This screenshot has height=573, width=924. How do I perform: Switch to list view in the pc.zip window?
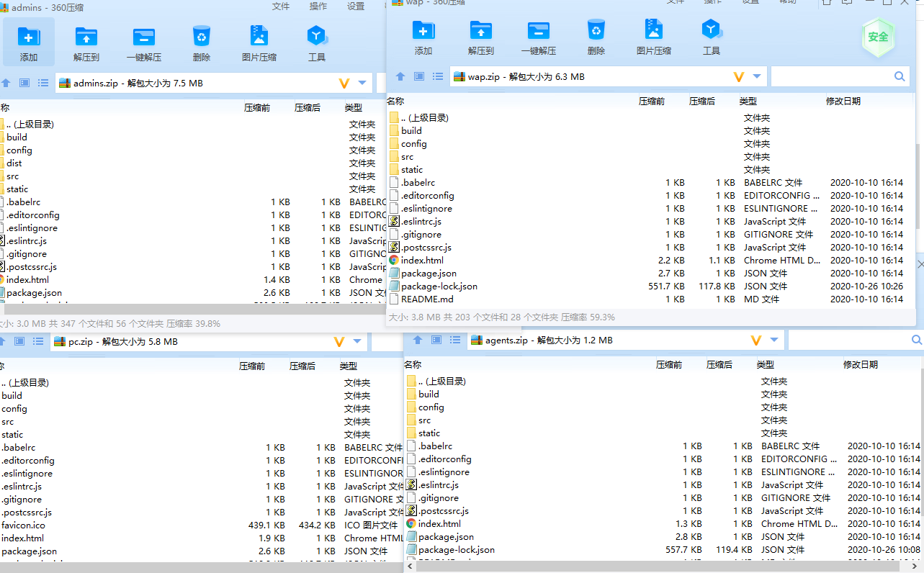click(38, 341)
